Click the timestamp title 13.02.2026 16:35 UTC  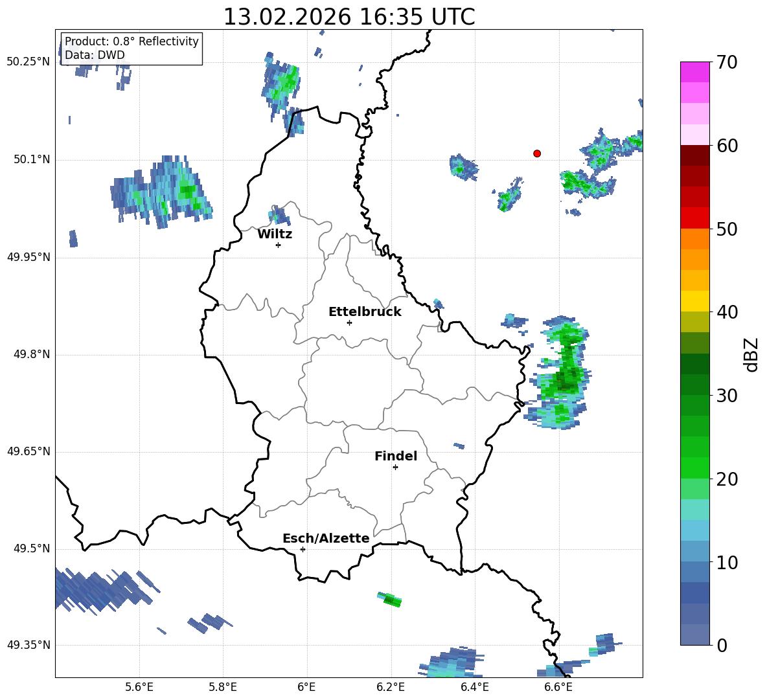[x=349, y=17]
